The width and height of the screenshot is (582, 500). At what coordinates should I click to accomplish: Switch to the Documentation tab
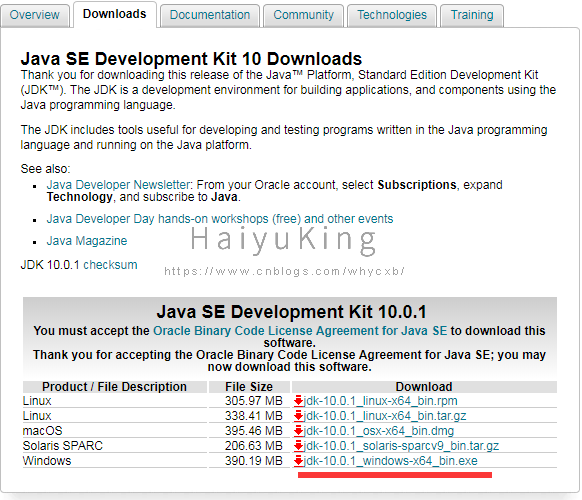click(x=210, y=15)
